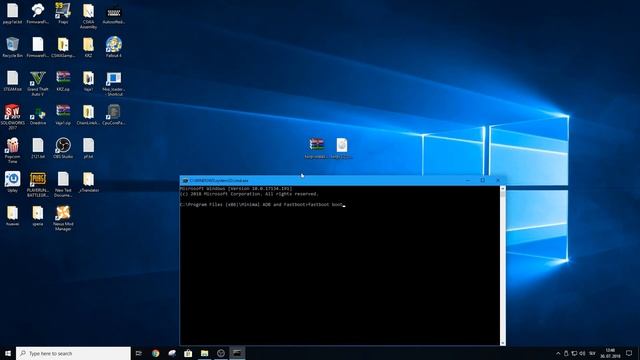The width and height of the screenshot is (640, 360).
Task: Open the volume control in system tray
Action: [x=582, y=353]
